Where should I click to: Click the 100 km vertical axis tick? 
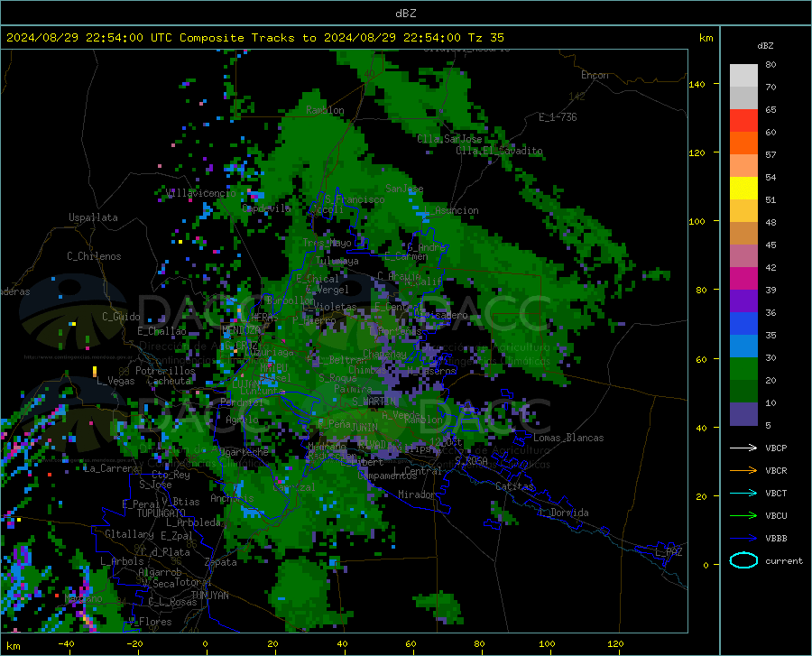click(697, 221)
